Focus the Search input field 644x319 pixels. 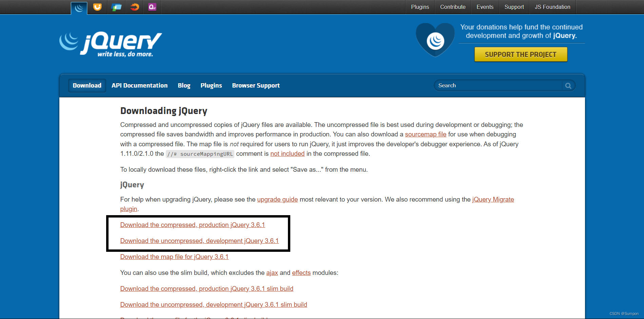(x=499, y=86)
